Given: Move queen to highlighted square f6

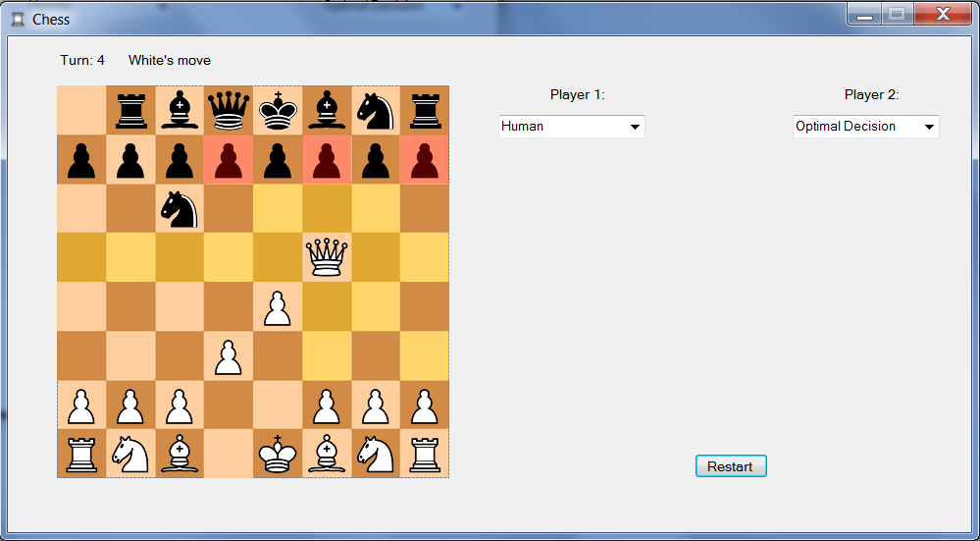Looking at the screenshot, I should [x=327, y=209].
